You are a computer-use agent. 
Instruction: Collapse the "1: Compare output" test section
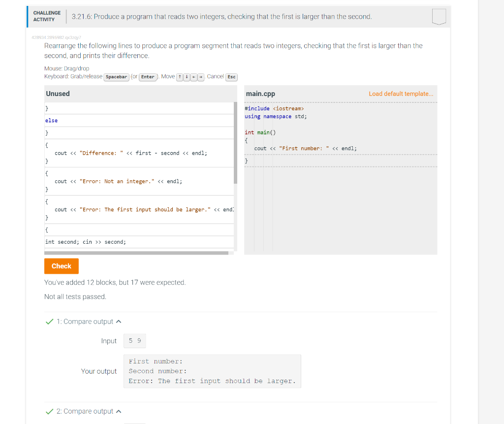tap(118, 321)
